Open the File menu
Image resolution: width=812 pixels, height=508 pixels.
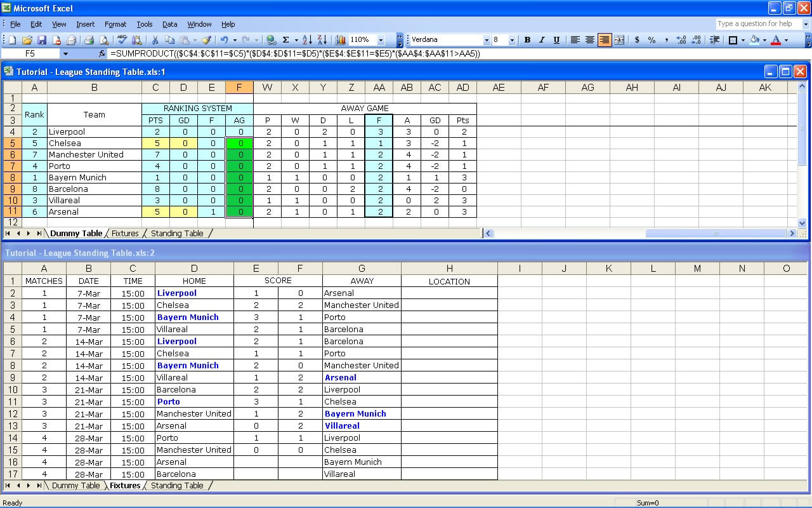15,24
